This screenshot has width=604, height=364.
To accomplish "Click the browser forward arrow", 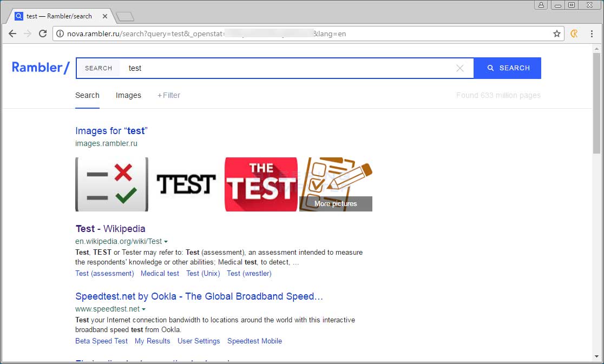I will coord(28,34).
